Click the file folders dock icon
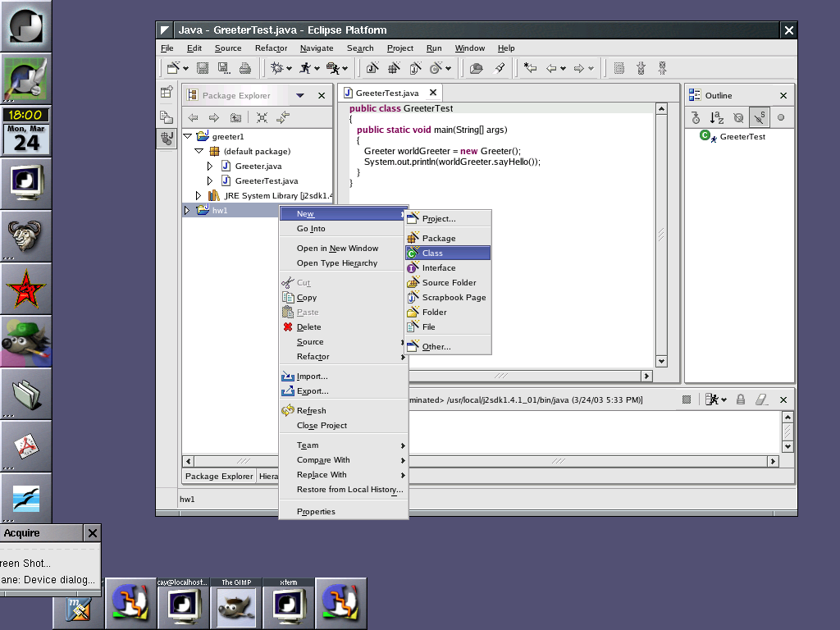Viewport: 840px width, 630px height. coord(25,394)
